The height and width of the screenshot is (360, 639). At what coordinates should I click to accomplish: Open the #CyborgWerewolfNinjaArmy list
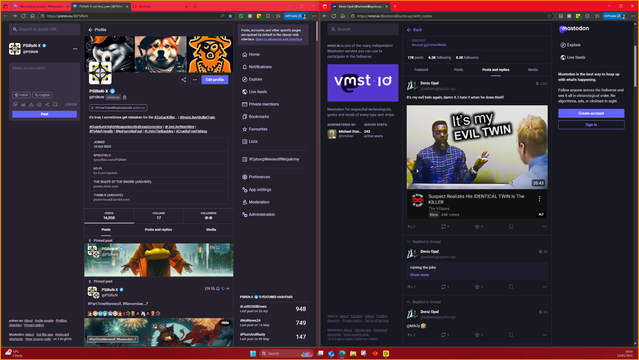coord(271,159)
